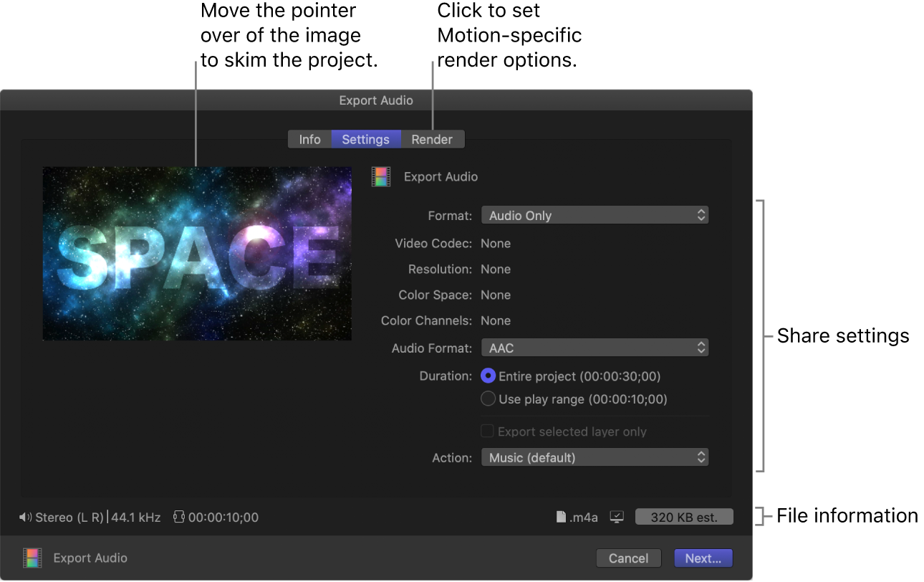924x582 pixels.
Task: Choose Use play range for duration
Action: pos(488,399)
